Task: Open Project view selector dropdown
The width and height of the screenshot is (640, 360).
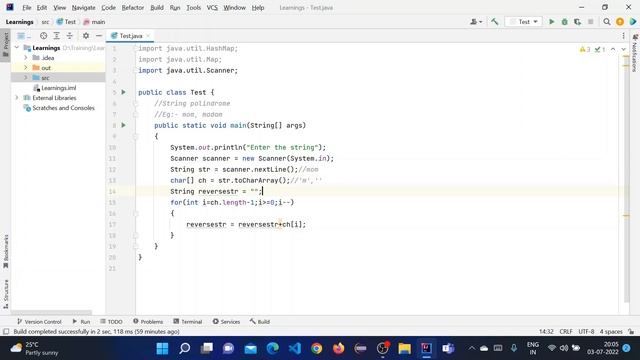Action: coord(24,36)
